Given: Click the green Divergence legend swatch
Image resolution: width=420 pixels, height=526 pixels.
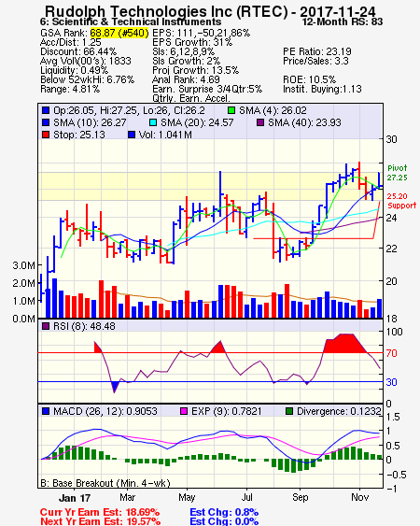Looking at the screenshot, I should pyautogui.click(x=289, y=411).
